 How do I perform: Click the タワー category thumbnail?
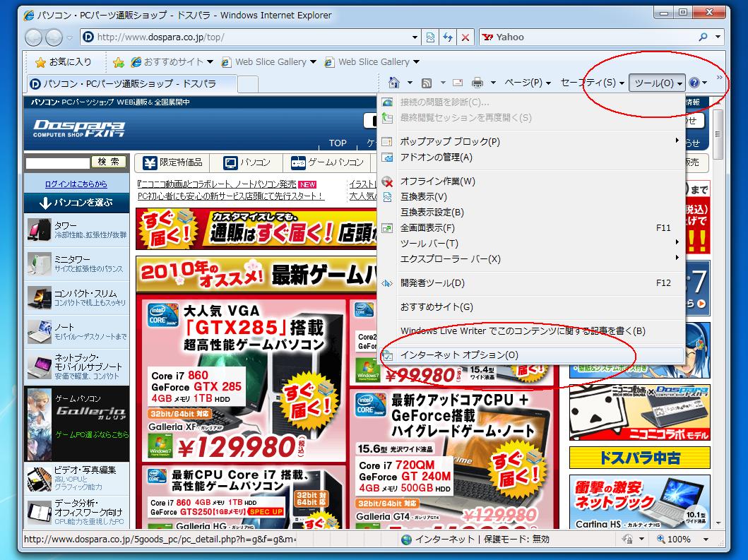coord(39,230)
